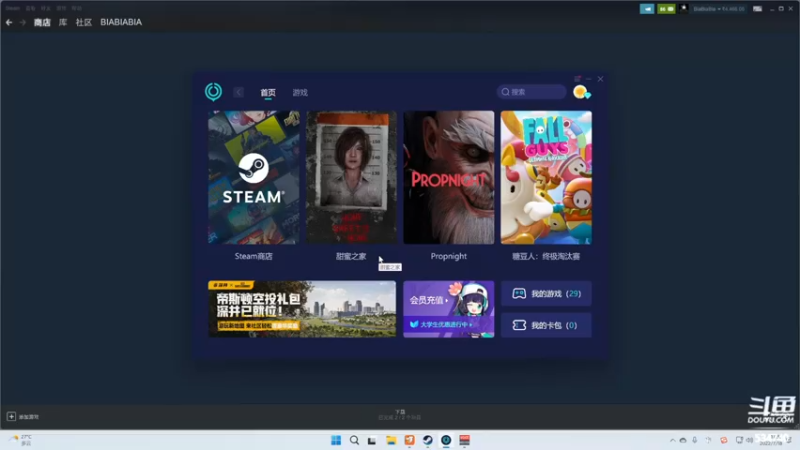This screenshot has width=800, height=450.
Task: Open the Steam icon on taskbar
Action: click(x=428, y=440)
